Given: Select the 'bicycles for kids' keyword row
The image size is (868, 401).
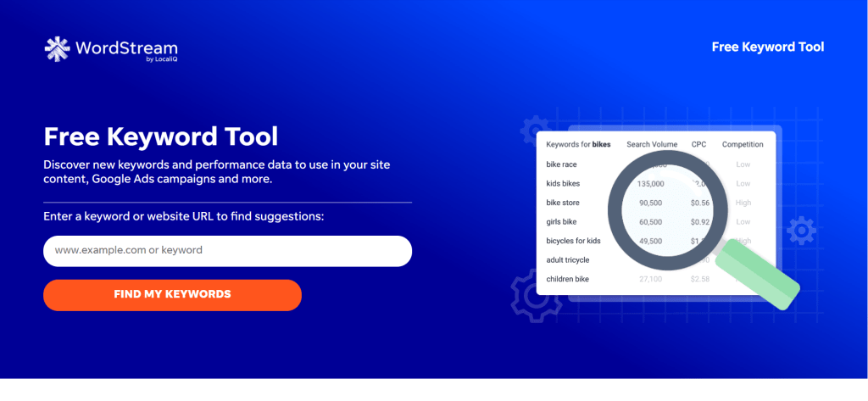Looking at the screenshot, I should 655,241.
